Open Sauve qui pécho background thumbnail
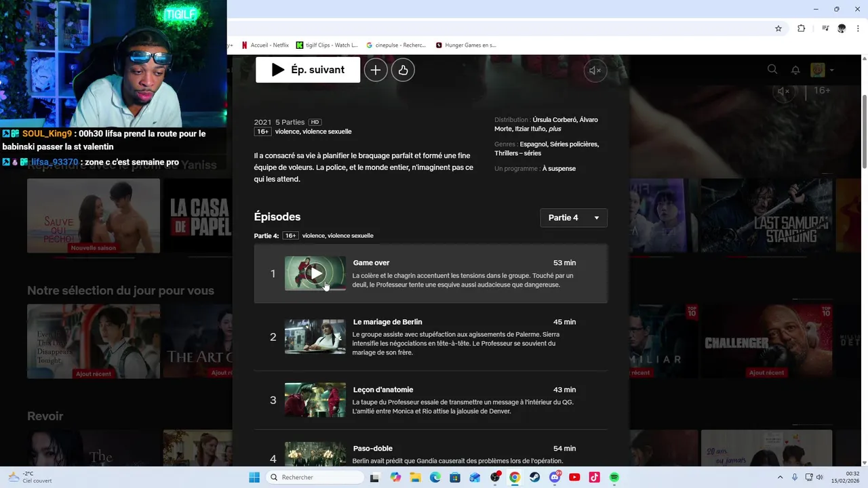Screen dimensions: 868x488 coord(94,216)
